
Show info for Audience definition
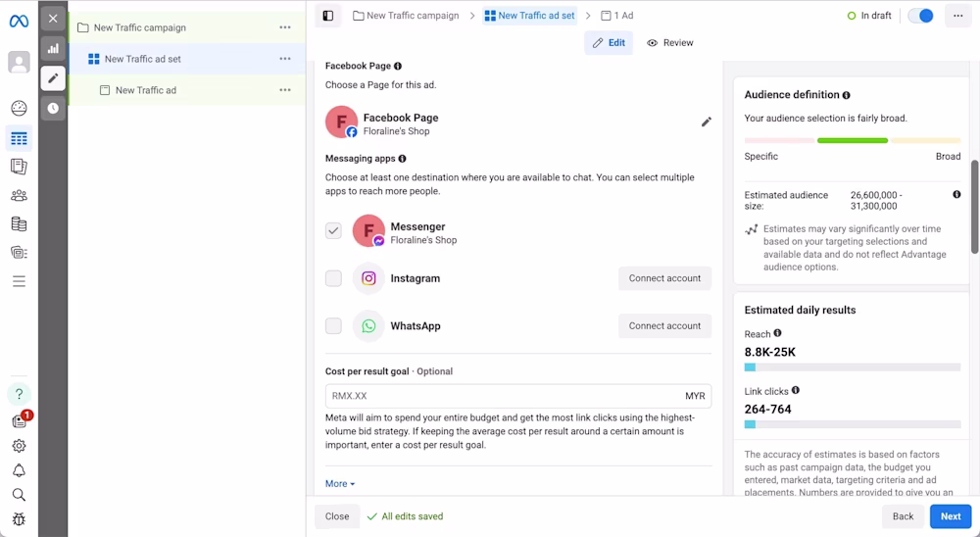(847, 95)
